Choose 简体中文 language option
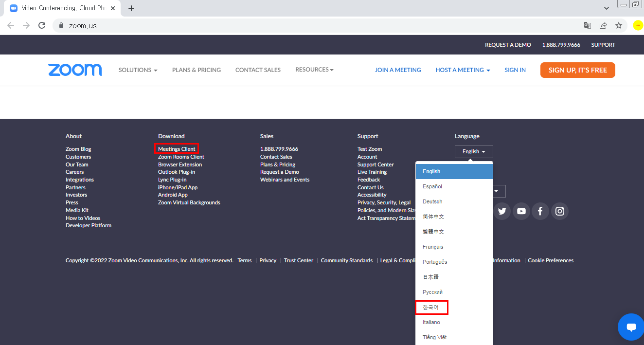The height and width of the screenshot is (345, 644). pyautogui.click(x=454, y=217)
